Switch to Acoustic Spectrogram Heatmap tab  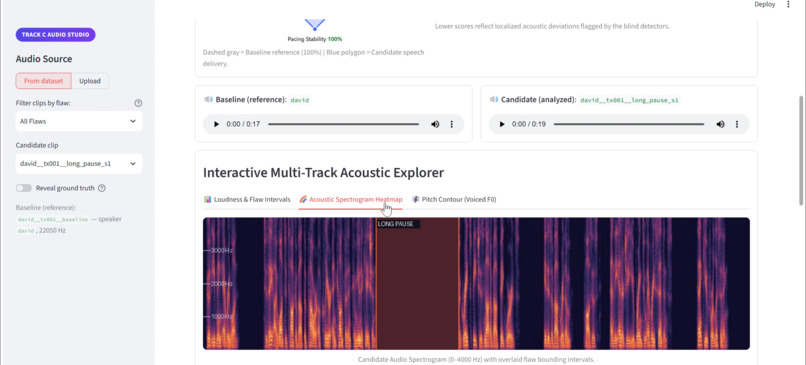coord(351,199)
